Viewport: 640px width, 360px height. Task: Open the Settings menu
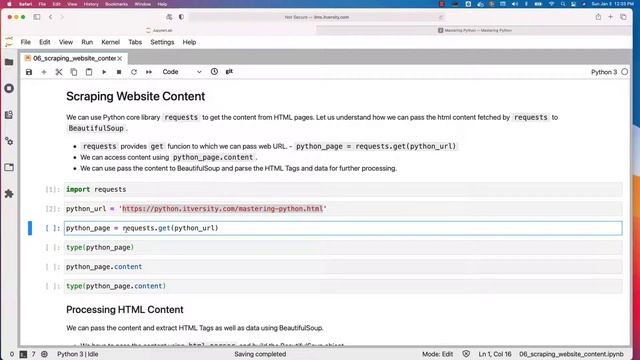pos(162,42)
